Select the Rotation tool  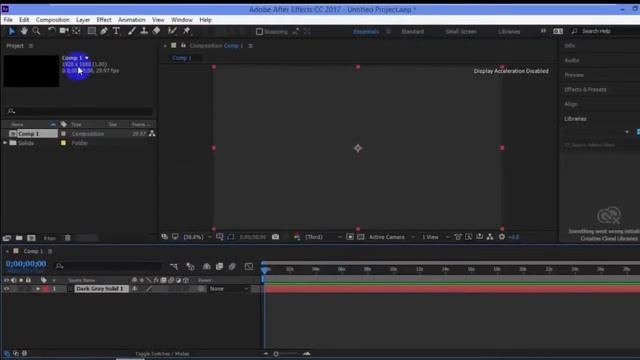click(x=51, y=31)
